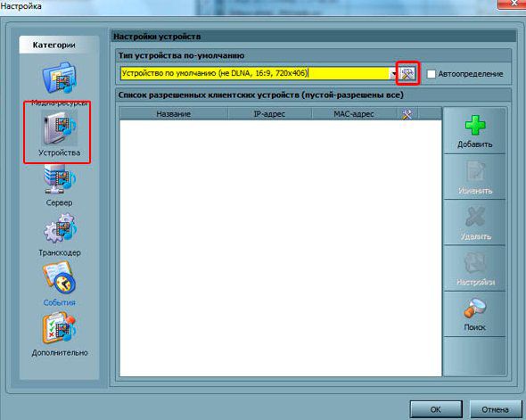Expand the default device type dropdown
This screenshot has height=420, width=526.
point(393,73)
